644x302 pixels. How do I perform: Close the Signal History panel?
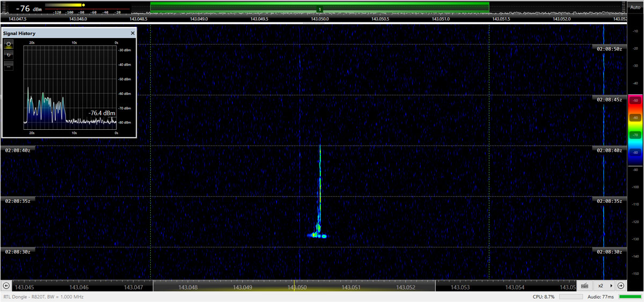(133, 33)
